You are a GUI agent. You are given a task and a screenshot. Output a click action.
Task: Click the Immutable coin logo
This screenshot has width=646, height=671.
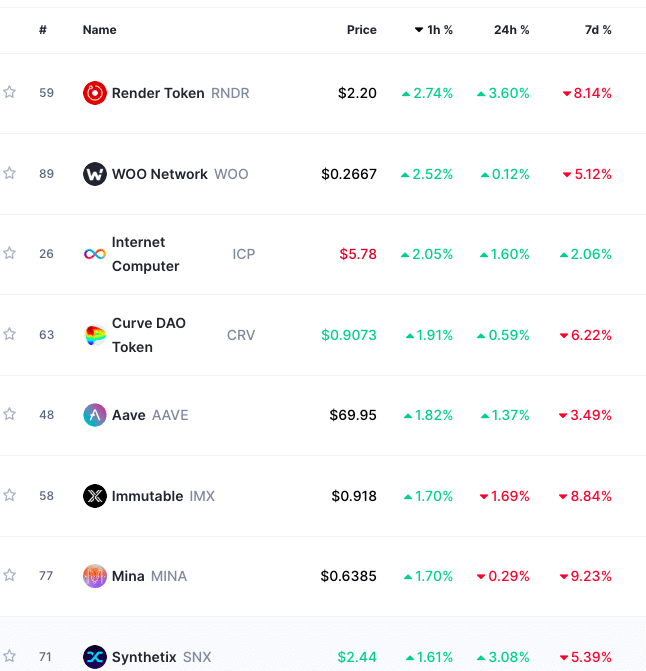click(95, 496)
